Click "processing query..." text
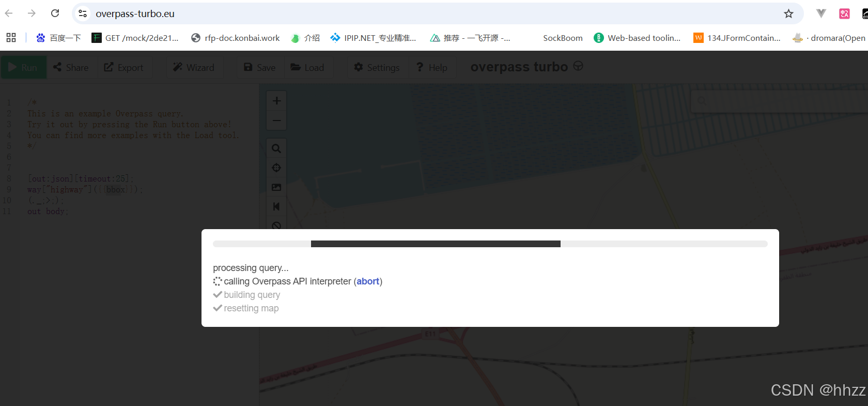The height and width of the screenshot is (406, 868). [x=251, y=268]
